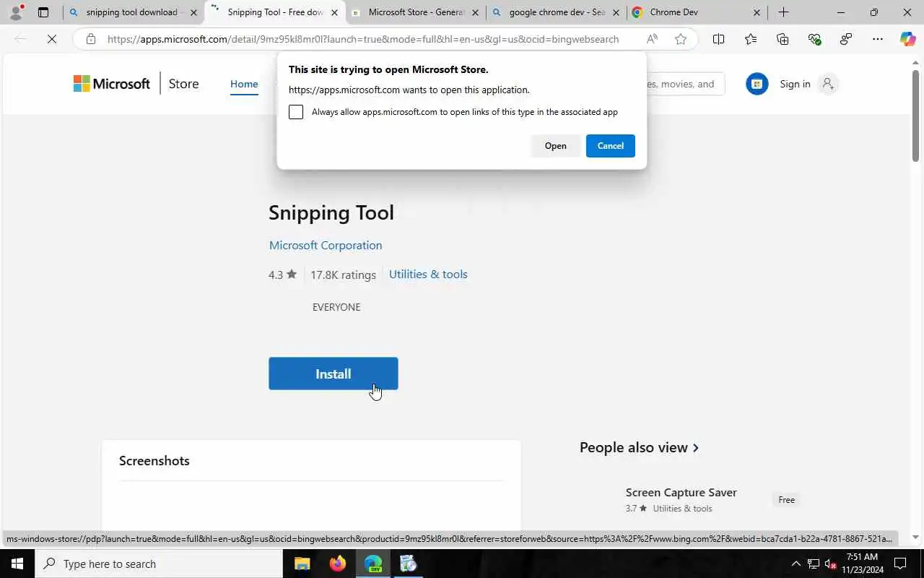
Task: Click the sign-in person icon
Action: click(828, 84)
